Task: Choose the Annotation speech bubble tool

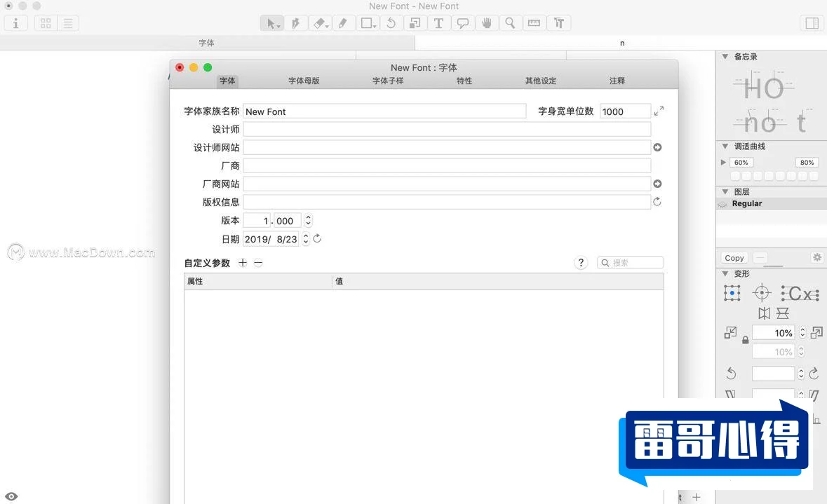Action: pos(462,23)
